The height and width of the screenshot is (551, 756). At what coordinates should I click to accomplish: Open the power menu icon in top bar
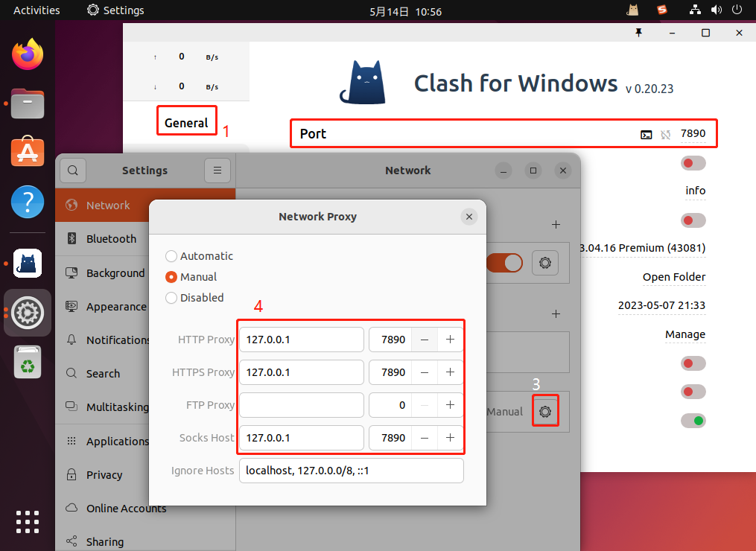pyautogui.click(x=737, y=10)
